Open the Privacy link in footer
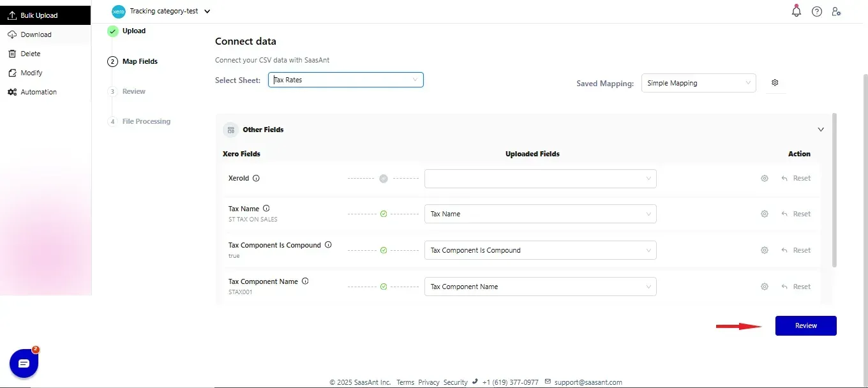The width and height of the screenshot is (868, 388). (x=429, y=382)
